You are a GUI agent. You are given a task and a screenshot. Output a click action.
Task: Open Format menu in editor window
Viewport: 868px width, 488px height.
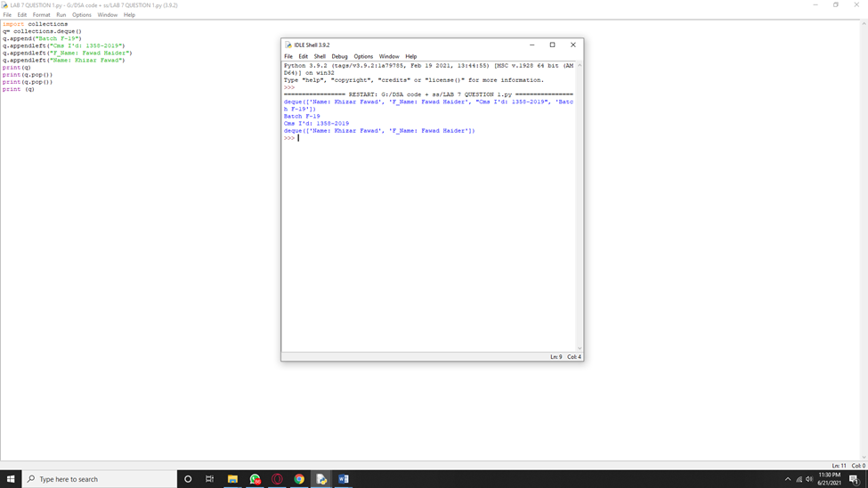tap(41, 15)
